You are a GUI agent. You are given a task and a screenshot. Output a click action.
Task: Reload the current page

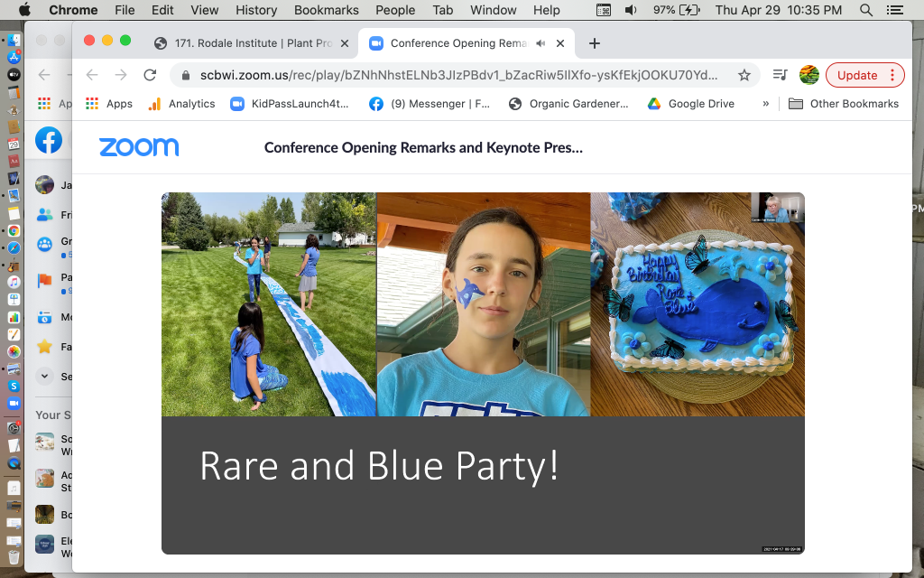pos(150,75)
